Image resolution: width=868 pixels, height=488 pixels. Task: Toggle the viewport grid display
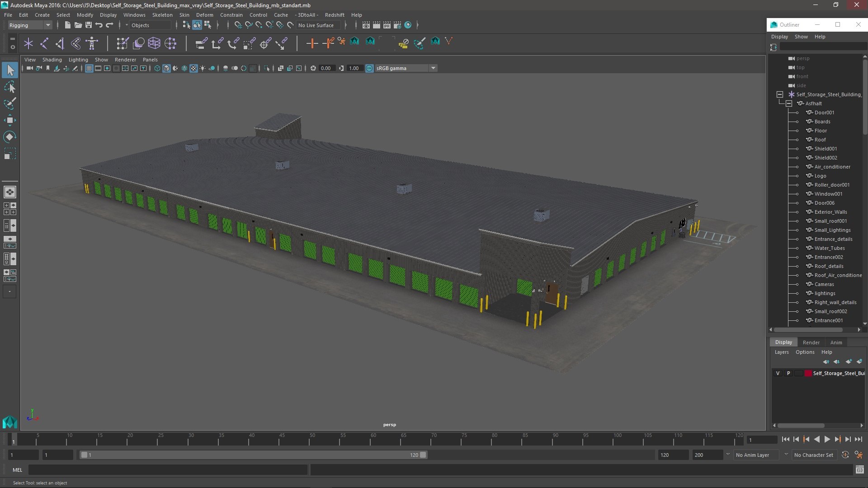(89, 68)
